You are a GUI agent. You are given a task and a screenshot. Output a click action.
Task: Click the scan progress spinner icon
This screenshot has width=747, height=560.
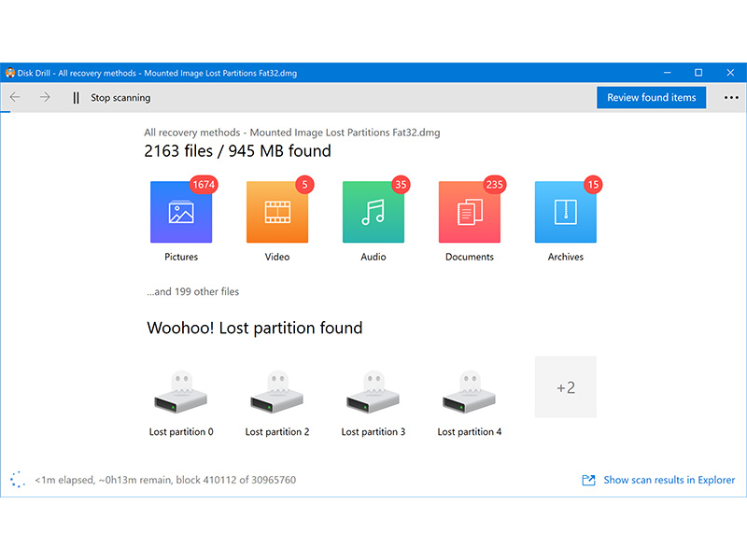pos(18,480)
